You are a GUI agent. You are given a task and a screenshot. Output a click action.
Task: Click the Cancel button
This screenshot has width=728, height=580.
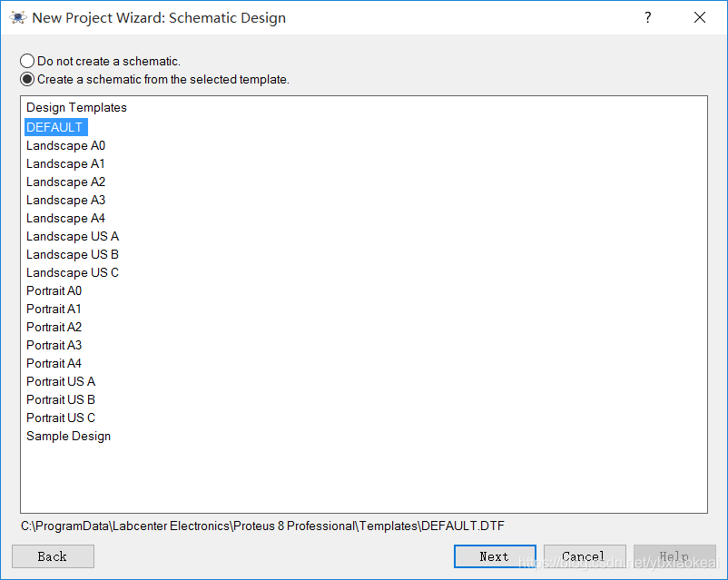[x=585, y=556]
